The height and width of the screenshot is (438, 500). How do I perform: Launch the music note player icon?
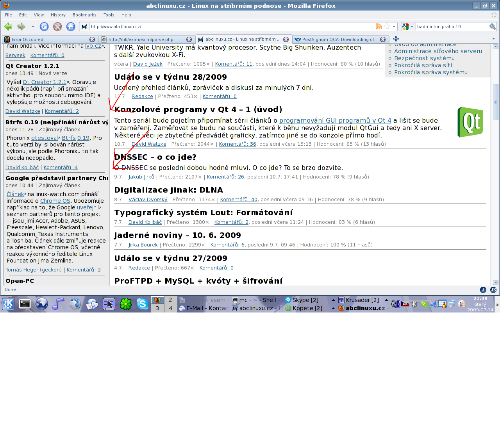[59, 304]
